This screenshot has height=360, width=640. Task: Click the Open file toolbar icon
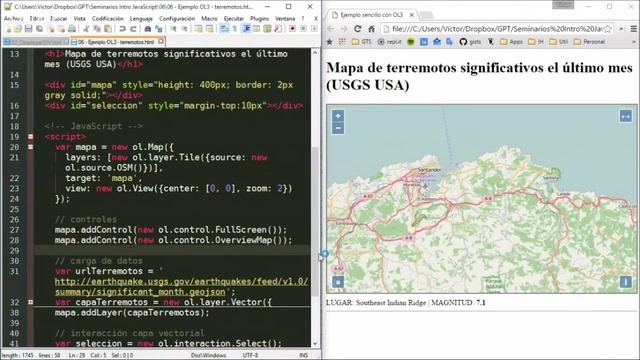pyautogui.click(x=18, y=29)
